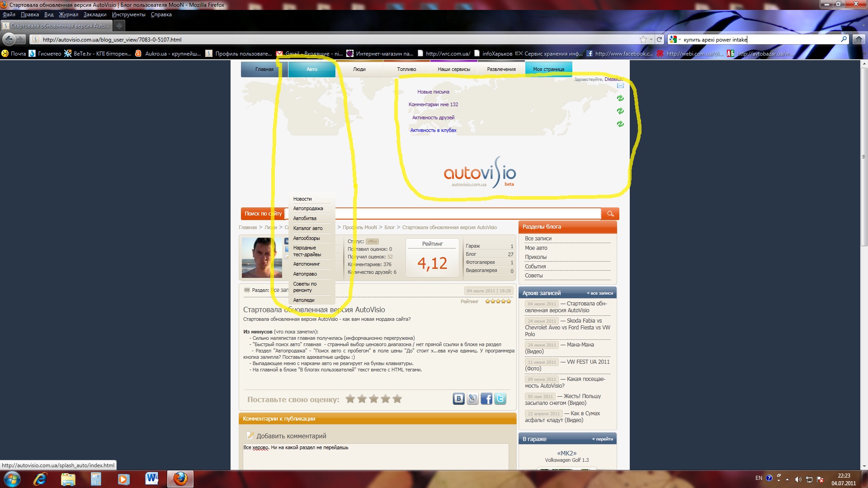868x488 pixels.
Task: Open the Закладки menu in the menu bar
Action: click(x=94, y=14)
